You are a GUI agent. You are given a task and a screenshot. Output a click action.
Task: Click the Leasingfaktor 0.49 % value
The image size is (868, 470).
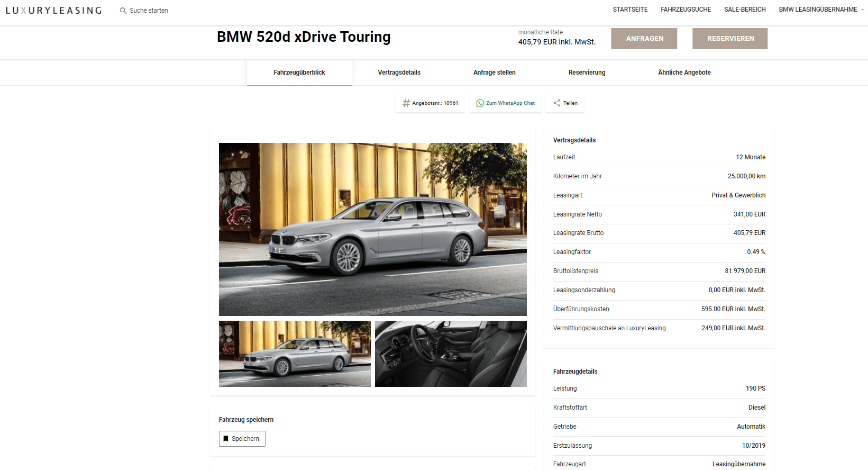point(756,252)
